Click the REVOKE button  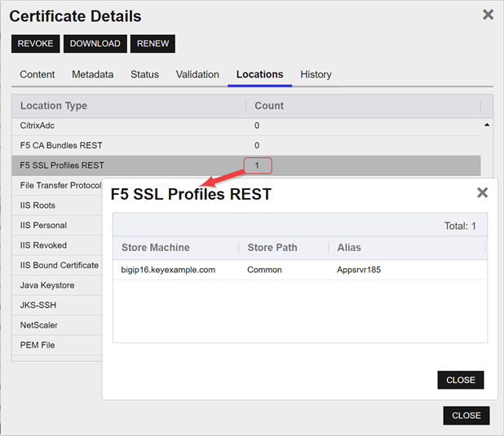[35, 43]
